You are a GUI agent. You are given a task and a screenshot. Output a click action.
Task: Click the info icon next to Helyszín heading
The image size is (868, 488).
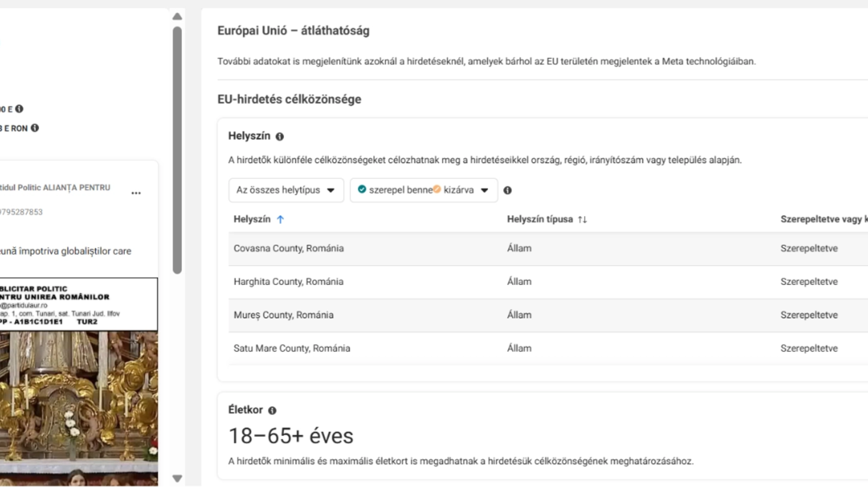[x=279, y=137]
